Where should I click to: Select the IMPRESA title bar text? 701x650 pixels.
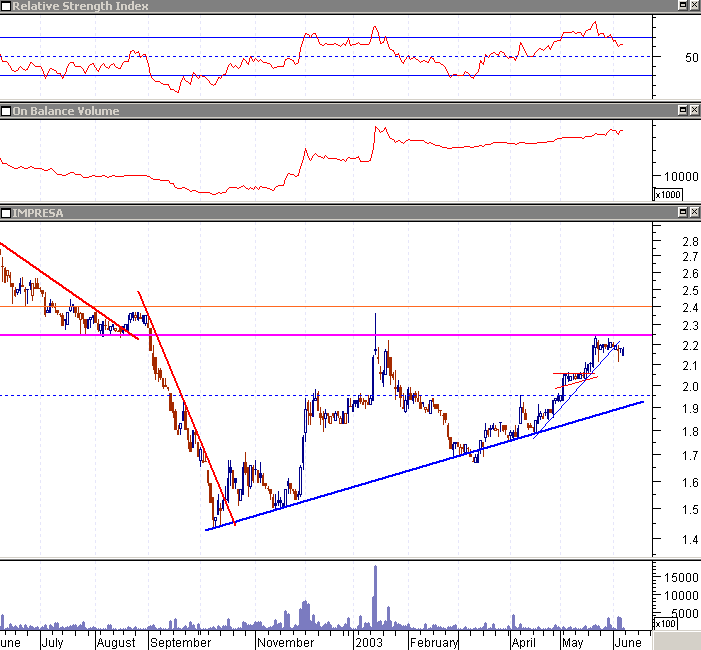click(38, 213)
